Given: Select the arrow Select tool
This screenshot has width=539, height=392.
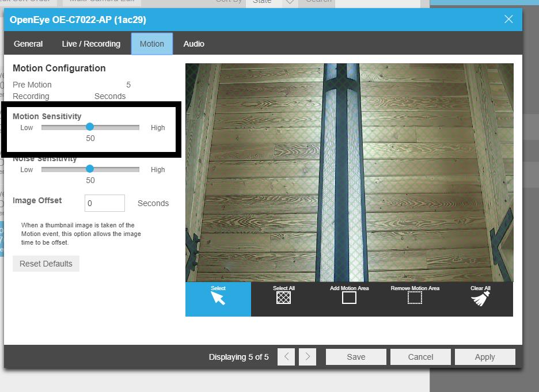Looking at the screenshot, I should click(218, 299).
